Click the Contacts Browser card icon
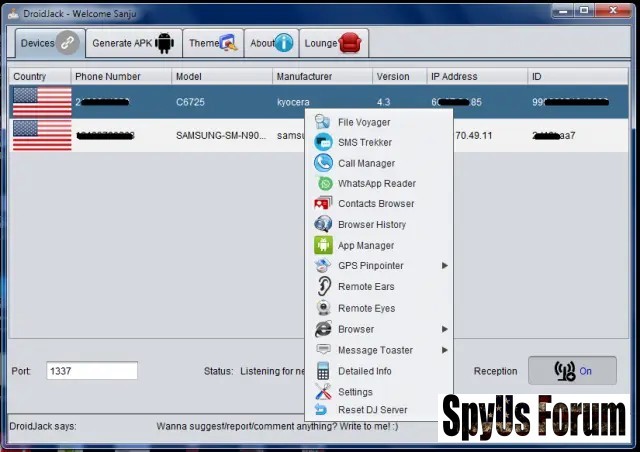Screen dimensions: 640x452 tap(323, 204)
